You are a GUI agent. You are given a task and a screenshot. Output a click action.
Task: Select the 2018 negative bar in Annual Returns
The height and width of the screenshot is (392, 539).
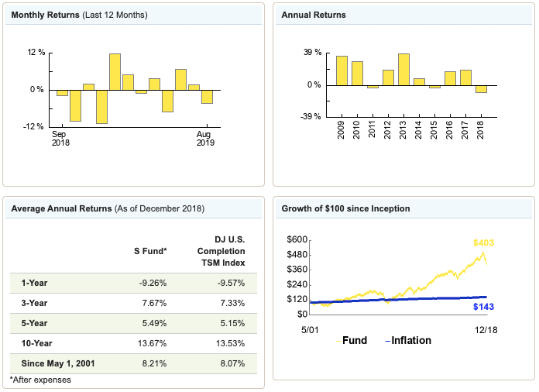click(x=481, y=88)
